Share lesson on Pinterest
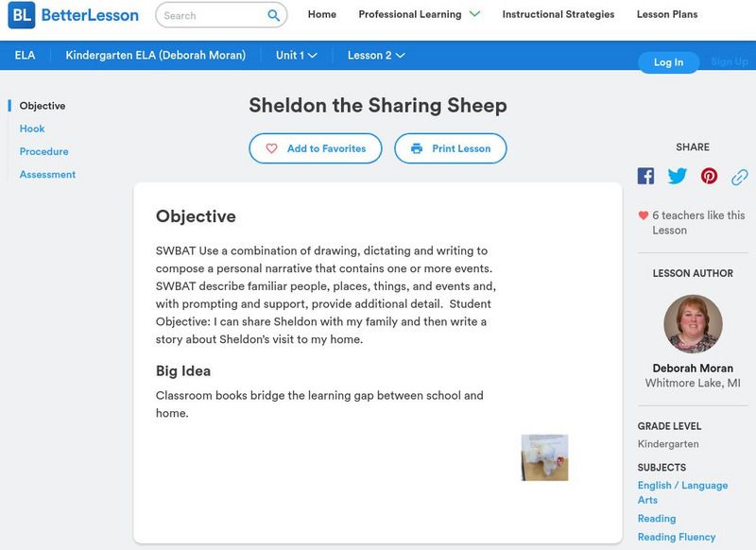The width and height of the screenshot is (756, 550). [709, 176]
